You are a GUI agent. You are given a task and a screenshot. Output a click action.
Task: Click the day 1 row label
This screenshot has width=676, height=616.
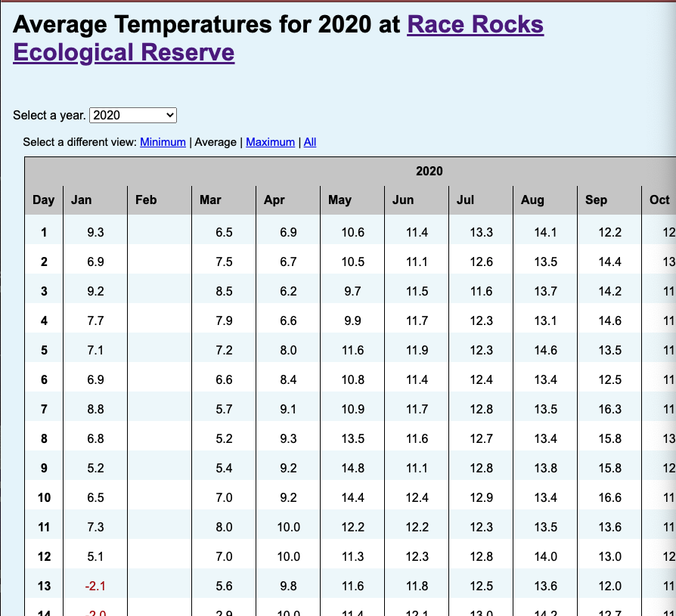44,232
